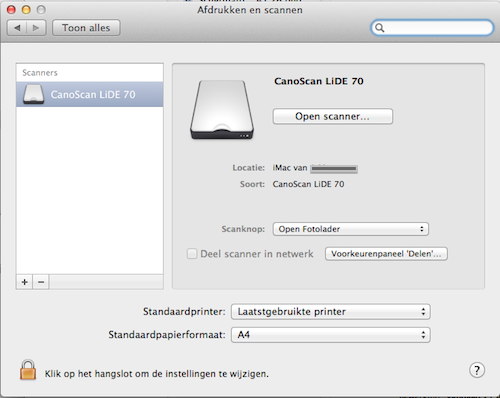Image resolution: width=500 pixels, height=398 pixels.
Task: Click the Scanners list header
Action: coord(40,73)
